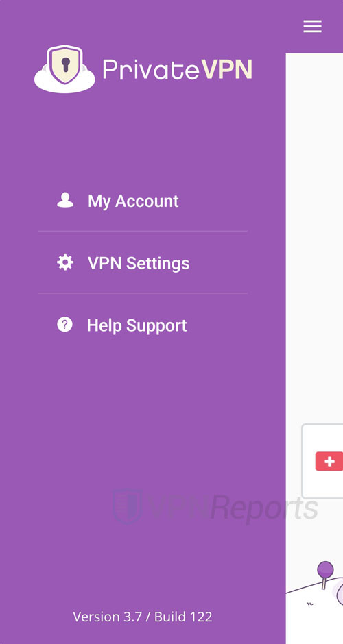Click the PrivateVPN wordmark text

point(177,69)
